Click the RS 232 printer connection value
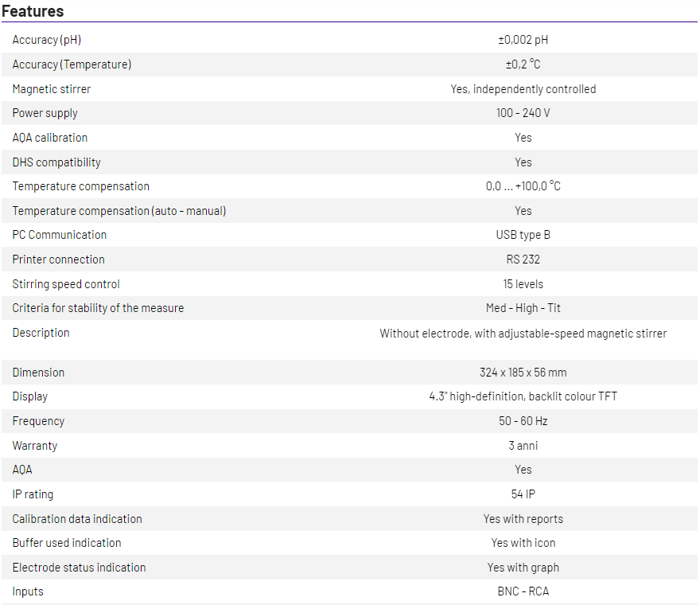700x605 pixels. (523, 260)
